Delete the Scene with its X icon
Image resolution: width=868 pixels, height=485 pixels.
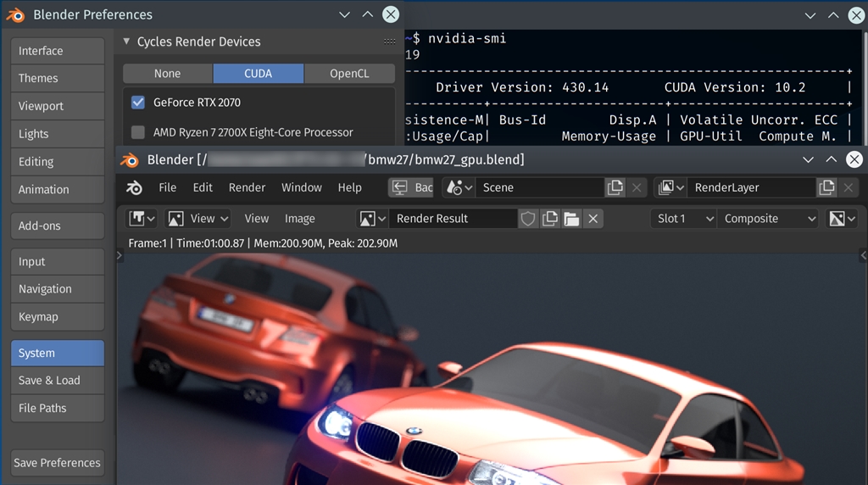(x=637, y=187)
